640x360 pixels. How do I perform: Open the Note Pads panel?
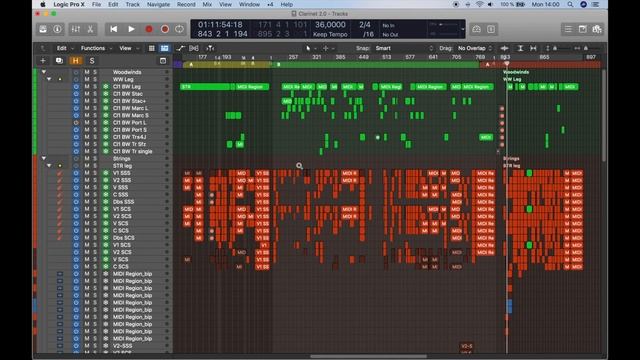tap(582, 29)
